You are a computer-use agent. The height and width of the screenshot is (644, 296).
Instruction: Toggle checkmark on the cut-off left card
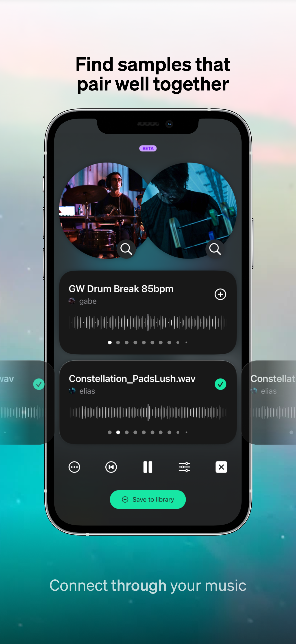pyautogui.click(x=39, y=384)
